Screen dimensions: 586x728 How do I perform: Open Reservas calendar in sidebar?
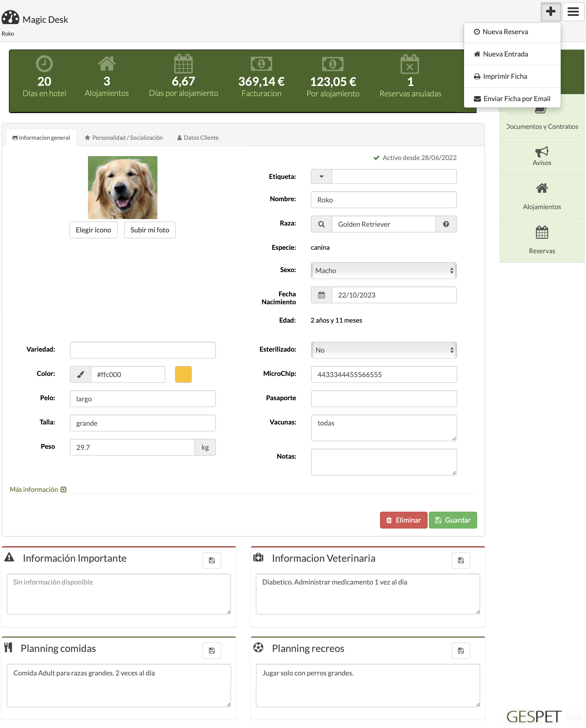point(542,240)
